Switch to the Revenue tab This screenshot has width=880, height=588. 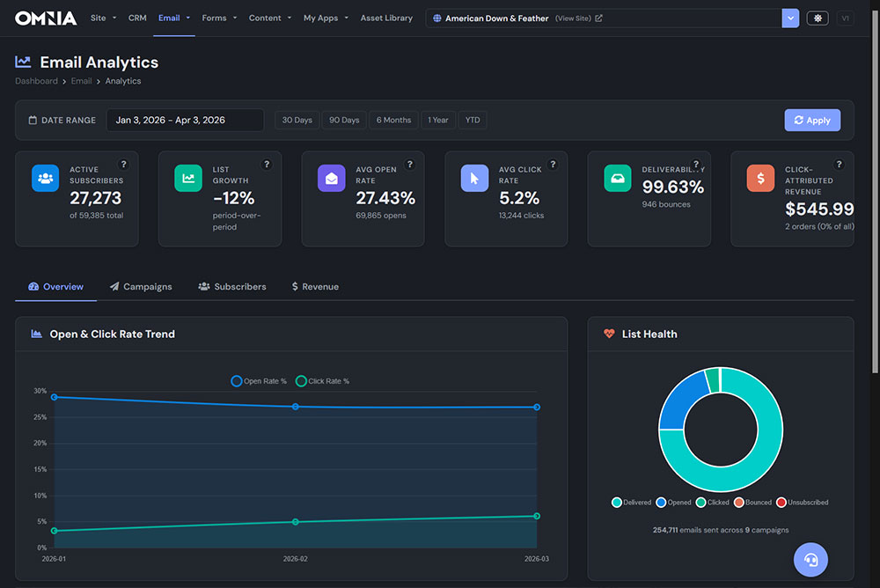point(314,286)
